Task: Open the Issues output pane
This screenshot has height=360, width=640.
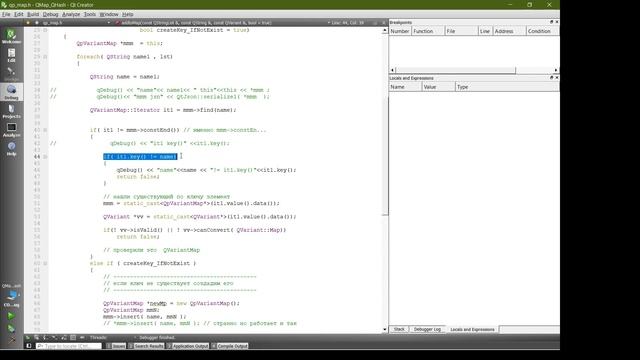Action: point(116,346)
